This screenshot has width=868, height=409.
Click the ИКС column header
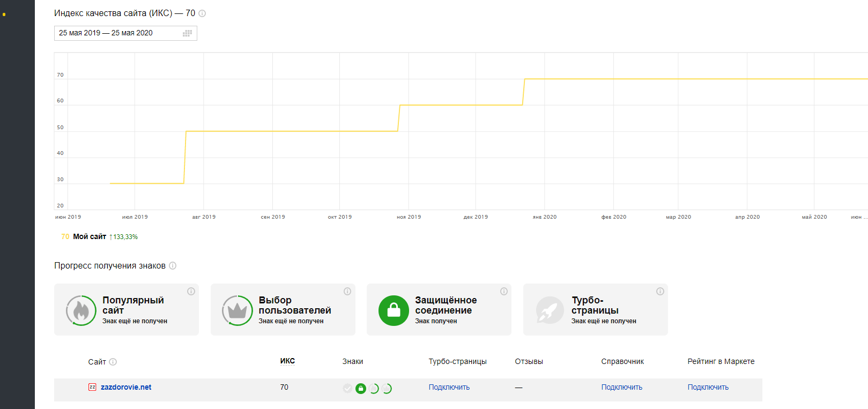coord(287,361)
